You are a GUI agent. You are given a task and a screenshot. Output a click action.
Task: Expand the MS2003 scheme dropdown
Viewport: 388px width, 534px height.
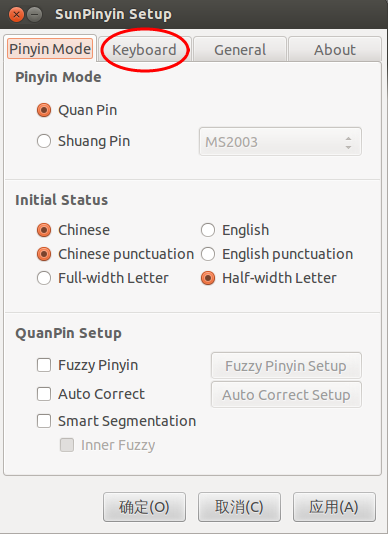280,142
